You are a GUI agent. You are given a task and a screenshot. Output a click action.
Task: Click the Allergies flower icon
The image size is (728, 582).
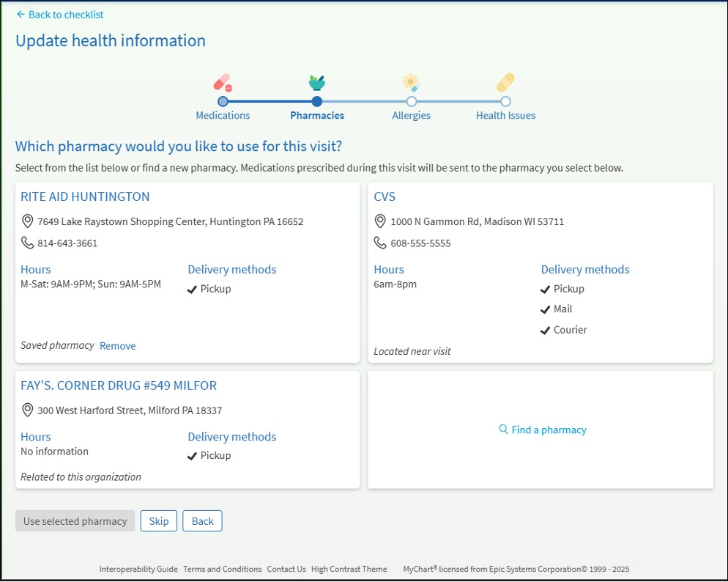point(411,82)
